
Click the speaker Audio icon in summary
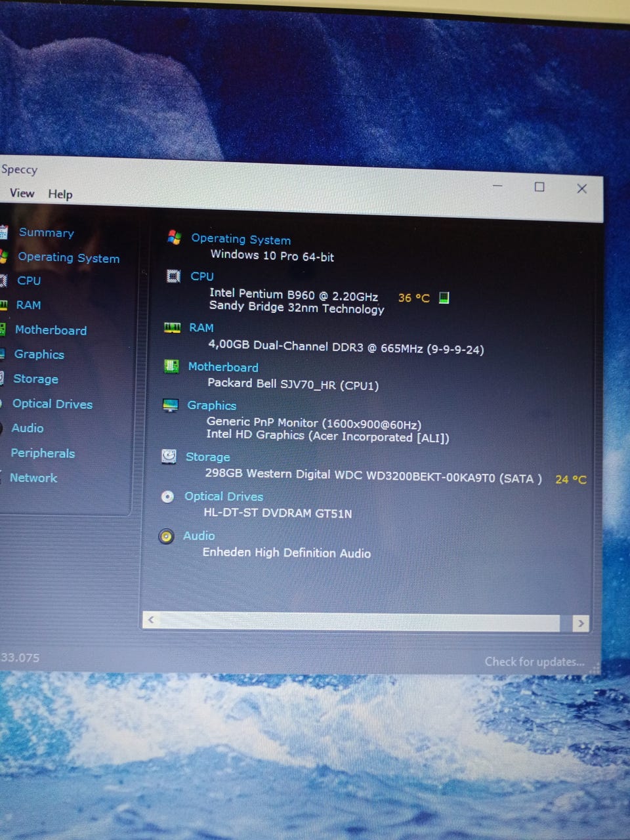(167, 536)
